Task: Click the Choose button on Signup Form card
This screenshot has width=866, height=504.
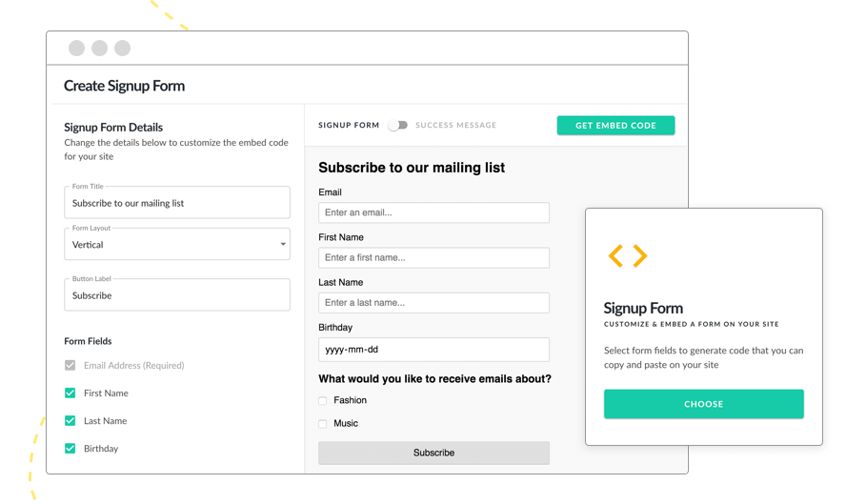Action: [x=704, y=404]
